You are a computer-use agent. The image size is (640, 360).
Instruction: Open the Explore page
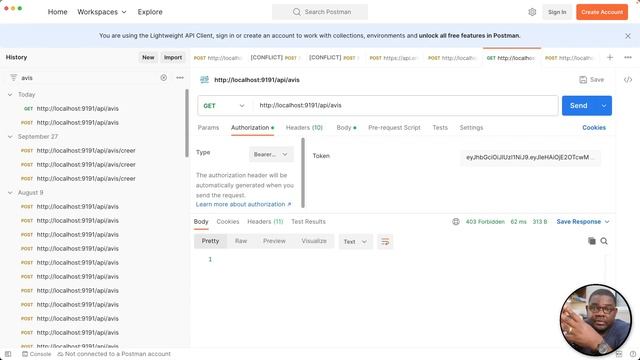(150, 12)
